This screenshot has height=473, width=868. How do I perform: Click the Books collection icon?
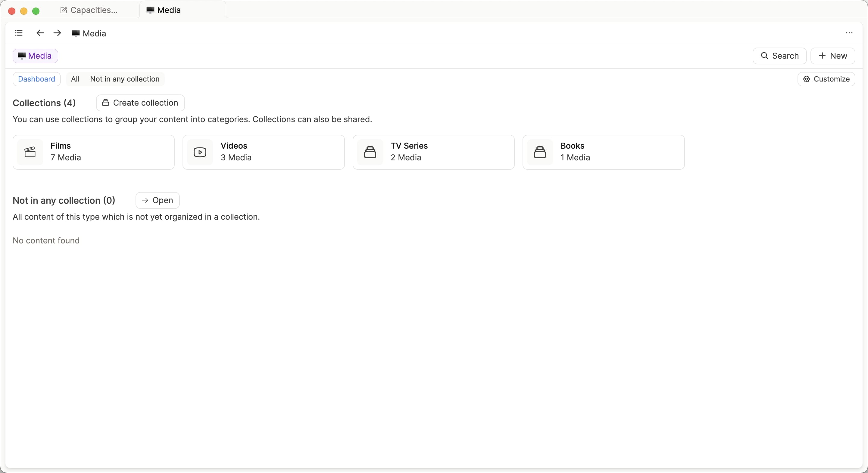click(x=539, y=152)
